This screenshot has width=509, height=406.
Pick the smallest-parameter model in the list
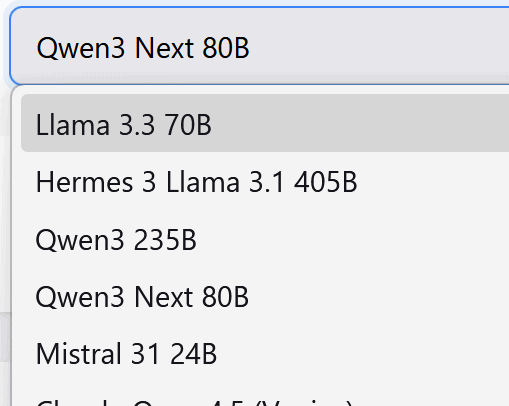click(x=265, y=354)
